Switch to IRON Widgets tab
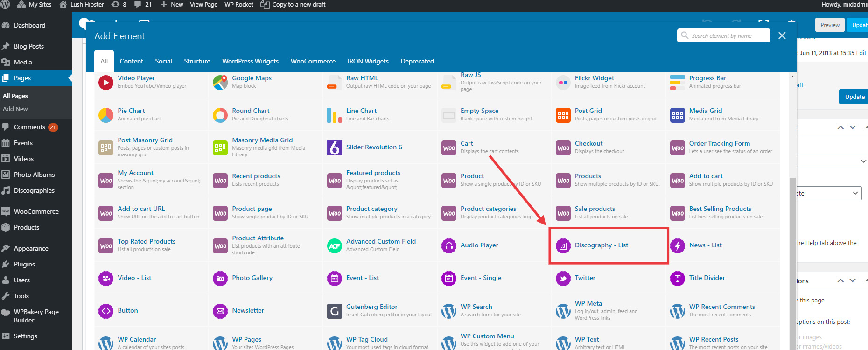Screen dimensions: 868x350 (x=368, y=61)
